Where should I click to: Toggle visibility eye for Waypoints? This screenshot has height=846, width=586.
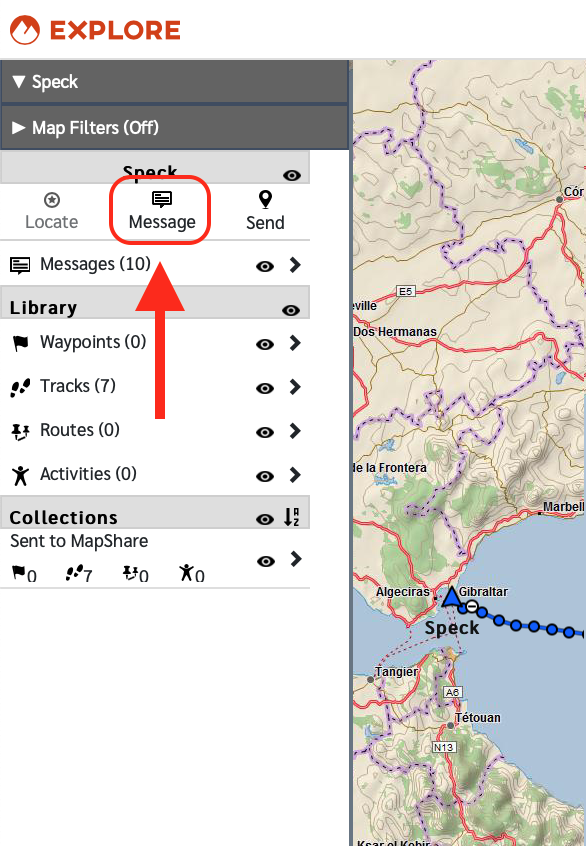(x=264, y=344)
